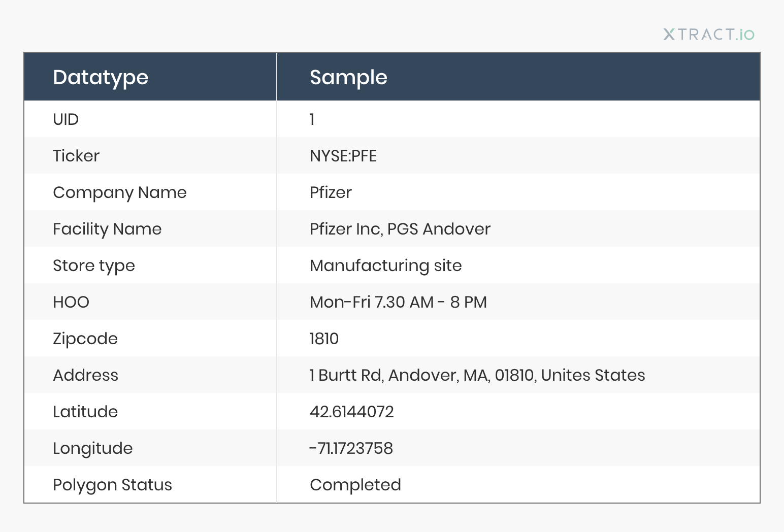Click the Facility Name label
784x532 pixels.
click(107, 229)
